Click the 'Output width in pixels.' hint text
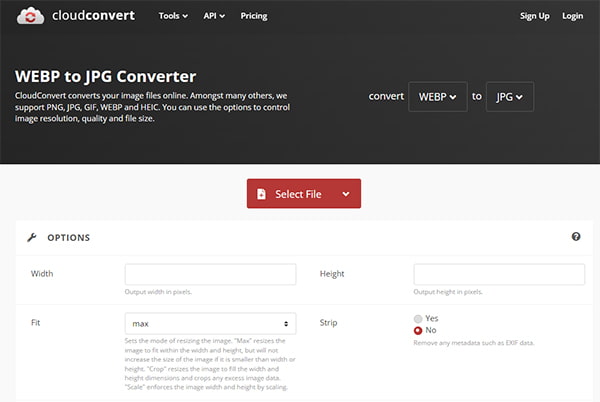This screenshot has height=402, width=600. [158, 292]
